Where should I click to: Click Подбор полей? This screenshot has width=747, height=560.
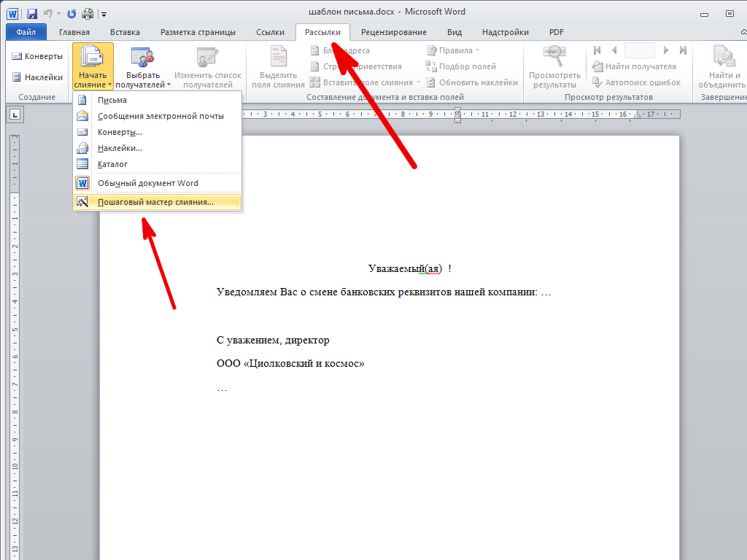coord(461,66)
